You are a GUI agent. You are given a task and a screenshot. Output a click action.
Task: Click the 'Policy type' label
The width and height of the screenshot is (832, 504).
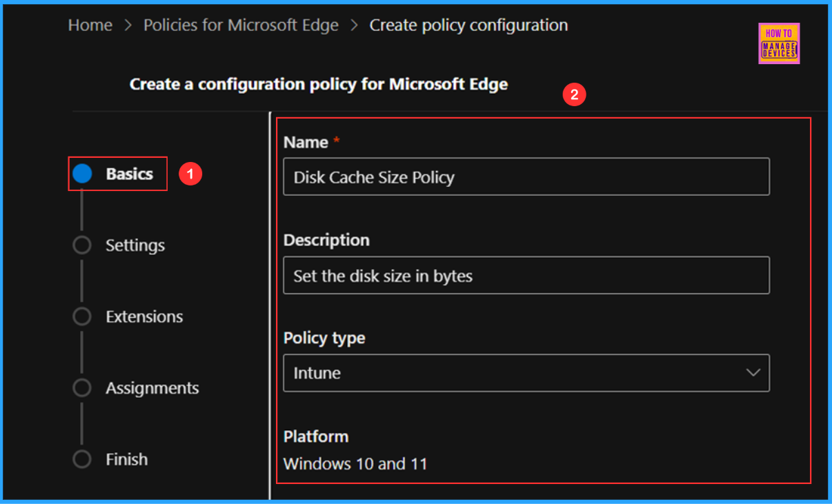[324, 339]
